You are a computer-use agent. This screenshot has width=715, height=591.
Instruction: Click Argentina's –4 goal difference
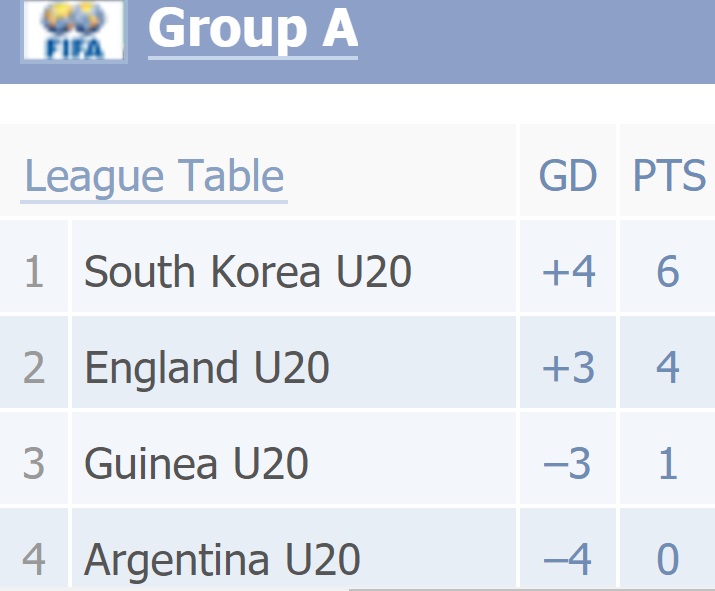(568, 559)
